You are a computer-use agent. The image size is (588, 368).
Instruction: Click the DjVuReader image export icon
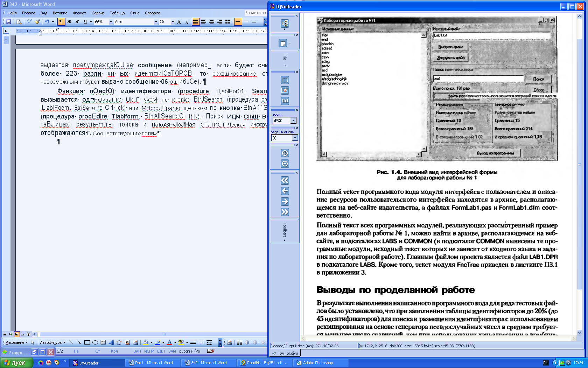[285, 90]
